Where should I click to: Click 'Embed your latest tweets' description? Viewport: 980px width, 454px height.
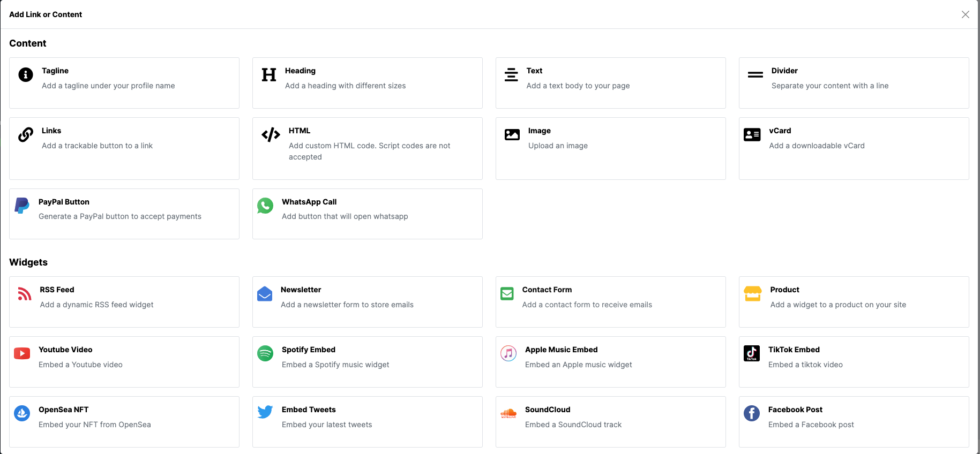[327, 425]
